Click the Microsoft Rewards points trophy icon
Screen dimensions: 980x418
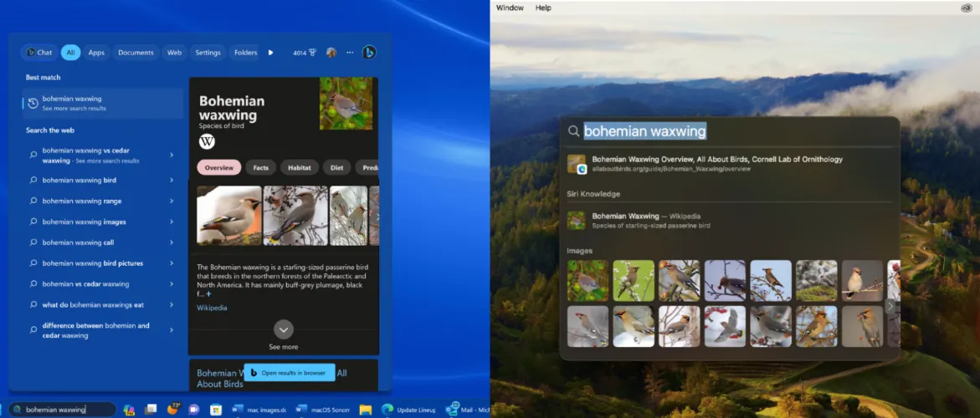click(312, 53)
